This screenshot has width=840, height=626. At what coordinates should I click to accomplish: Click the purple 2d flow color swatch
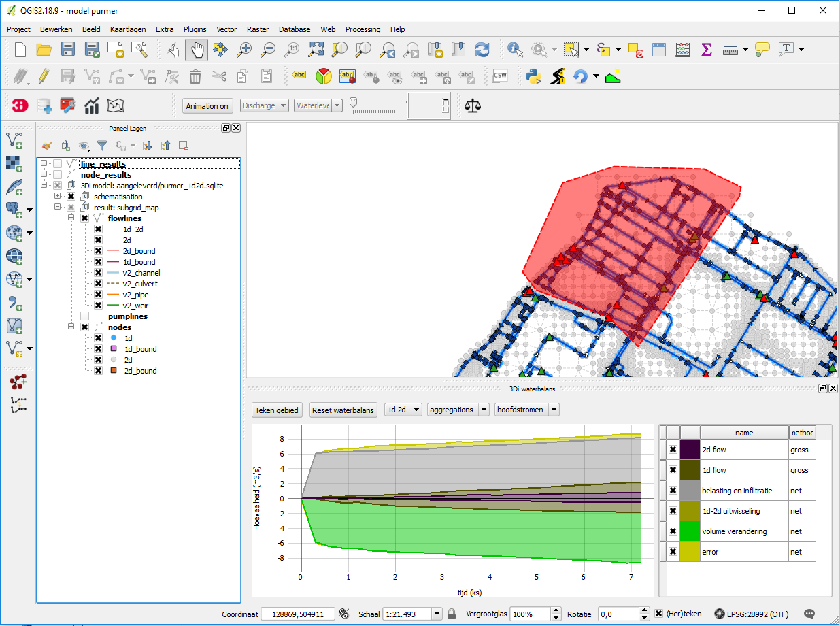(690, 450)
